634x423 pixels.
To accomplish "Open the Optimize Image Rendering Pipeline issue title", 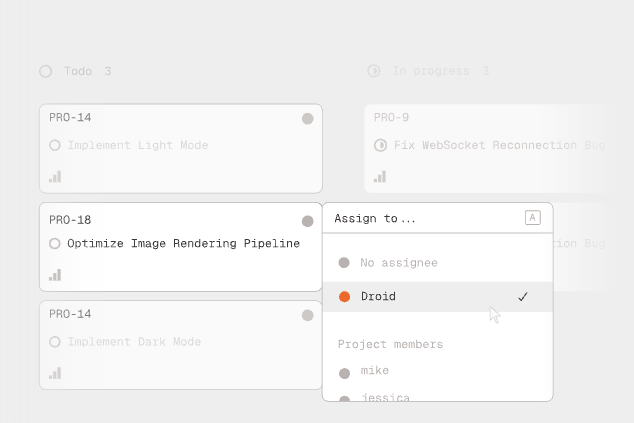I will [x=183, y=243].
